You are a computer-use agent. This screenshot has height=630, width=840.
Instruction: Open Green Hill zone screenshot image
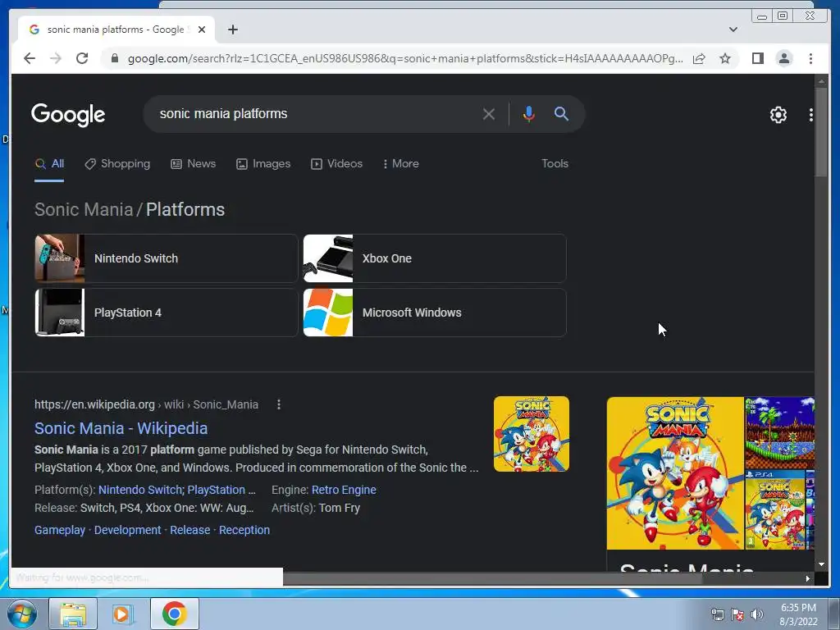tap(779, 433)
